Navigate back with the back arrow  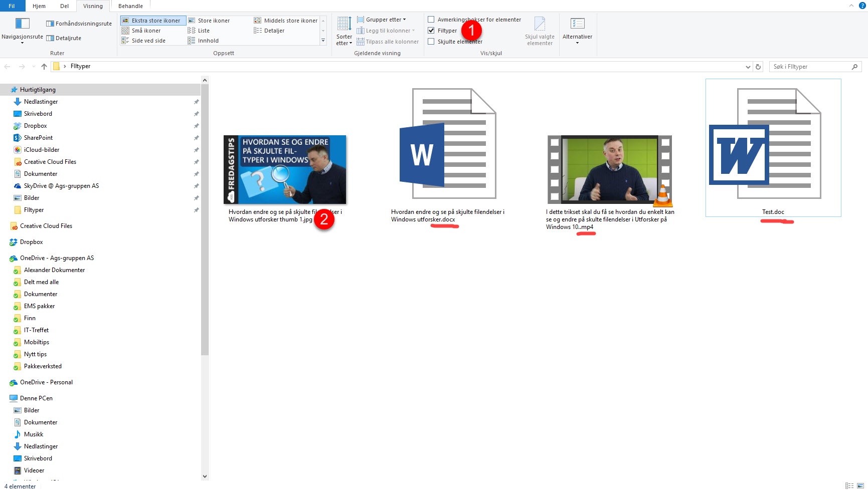[x=8, y=66]
